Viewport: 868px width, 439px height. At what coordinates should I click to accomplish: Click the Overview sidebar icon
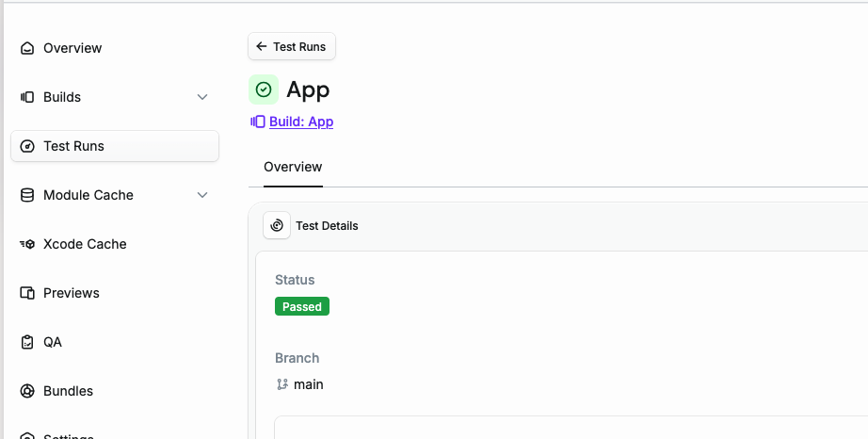pos(27,48)
